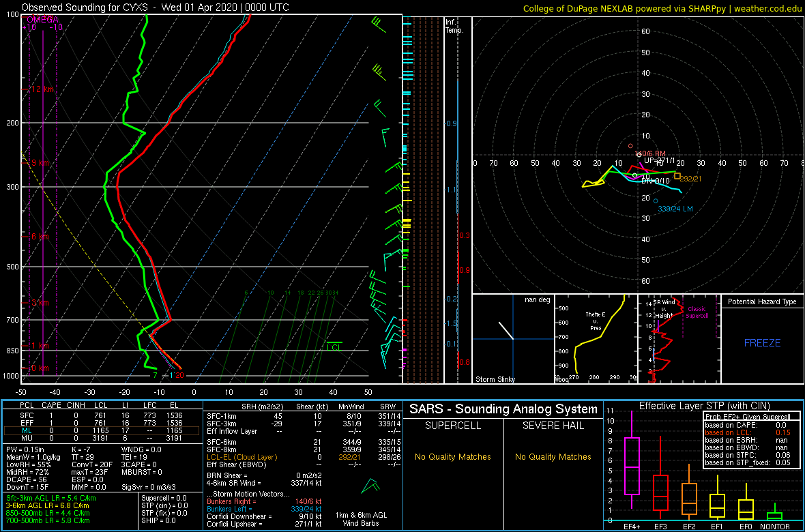Click the 'Supercell = 0.0' value

(x=164, y=499)
